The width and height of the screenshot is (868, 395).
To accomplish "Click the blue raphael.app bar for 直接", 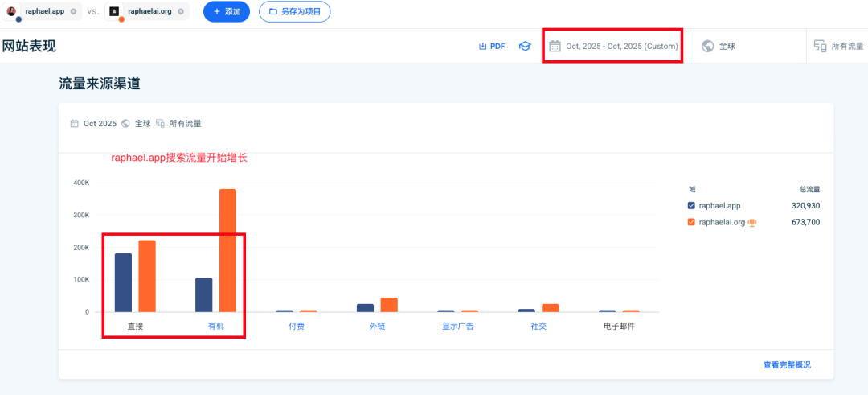I will pyautogui.click(x=123, y=282).
